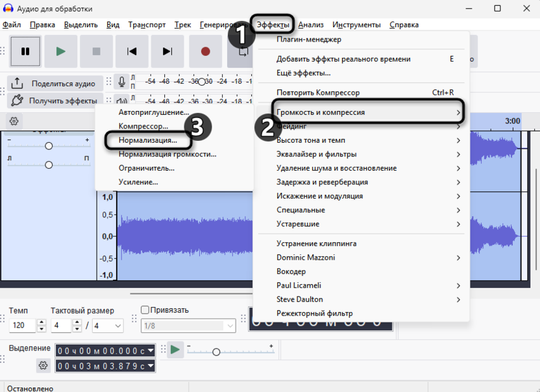Click the Stop button
The image size is (540, 392).
pyautogui.click(x=96, y=51)
